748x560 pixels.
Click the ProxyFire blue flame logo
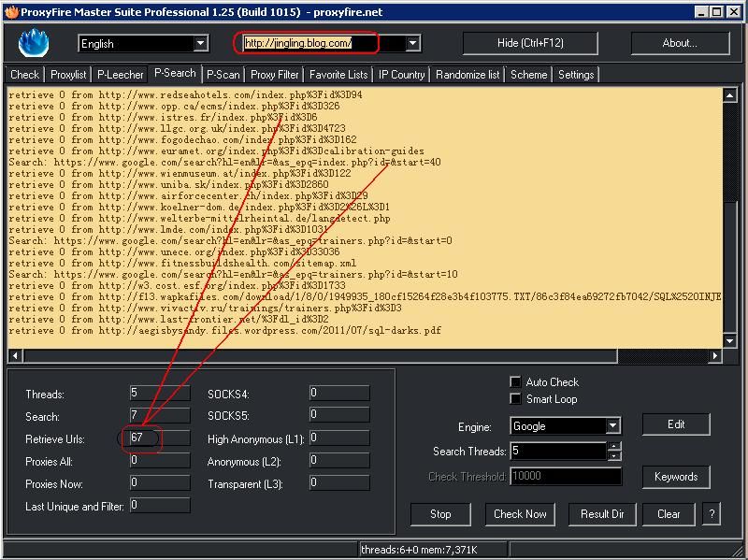(34, 43)
